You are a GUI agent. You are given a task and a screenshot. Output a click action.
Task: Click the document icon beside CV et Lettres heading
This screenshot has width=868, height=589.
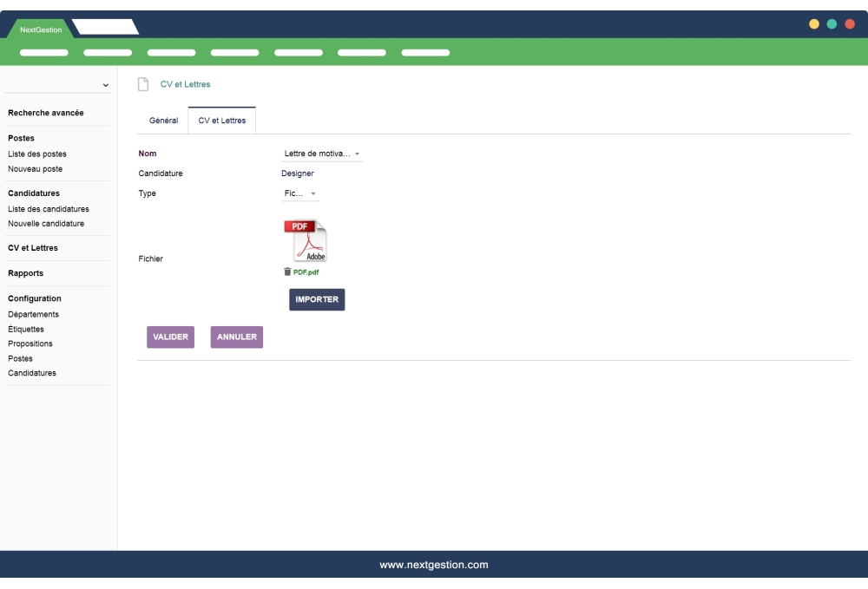click(141, 83)
